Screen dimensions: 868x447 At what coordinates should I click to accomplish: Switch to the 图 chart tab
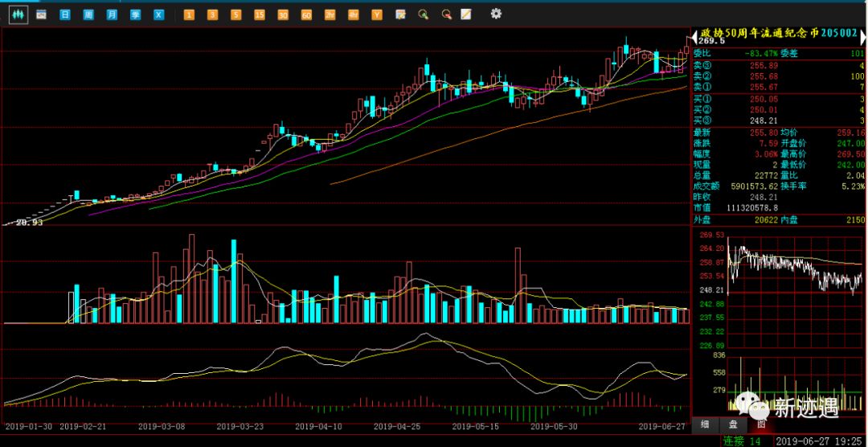pyautogui.click(x=760, y=424)
